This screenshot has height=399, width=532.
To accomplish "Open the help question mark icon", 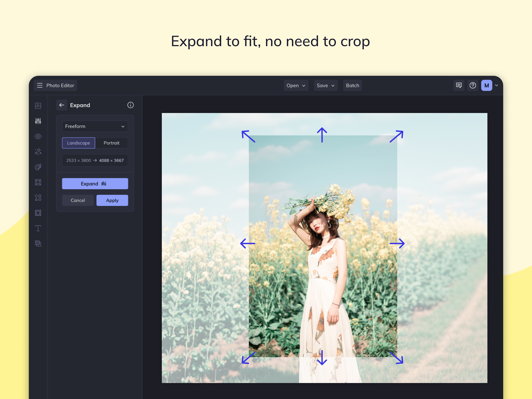I will point(473,86).
